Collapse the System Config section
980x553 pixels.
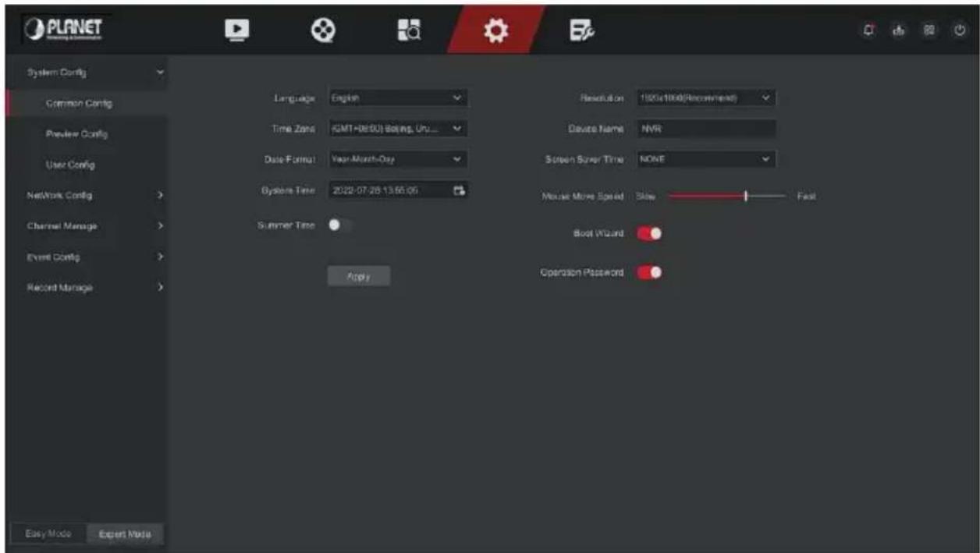(86, 73)
